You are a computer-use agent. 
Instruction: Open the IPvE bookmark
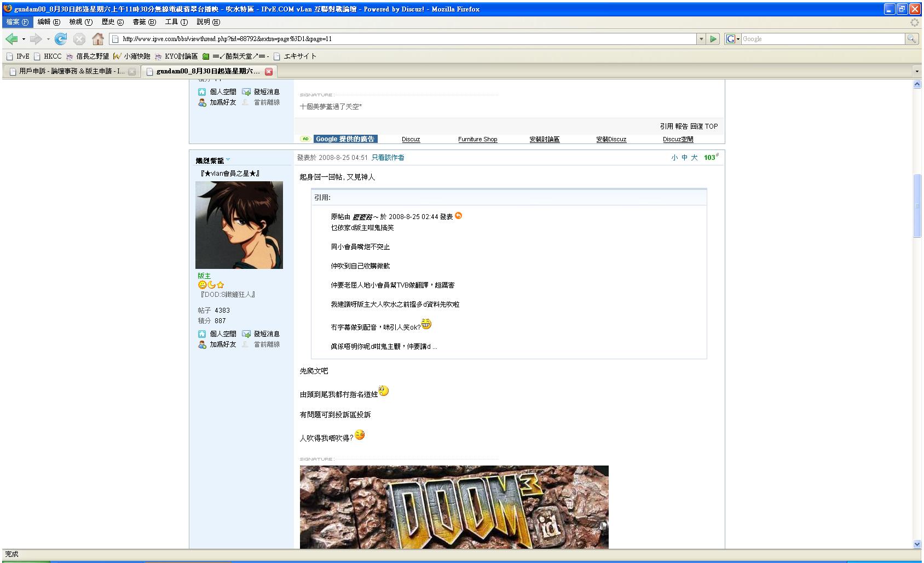pos(18,56)
